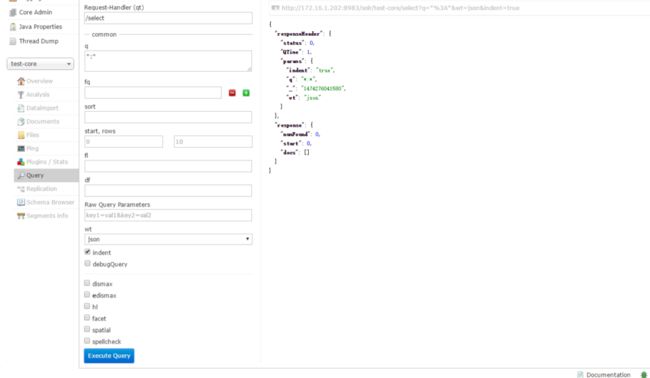The image size is (650, 378).
Task: Click the "QTime" key in the JSON response
Action: [291, 52]
